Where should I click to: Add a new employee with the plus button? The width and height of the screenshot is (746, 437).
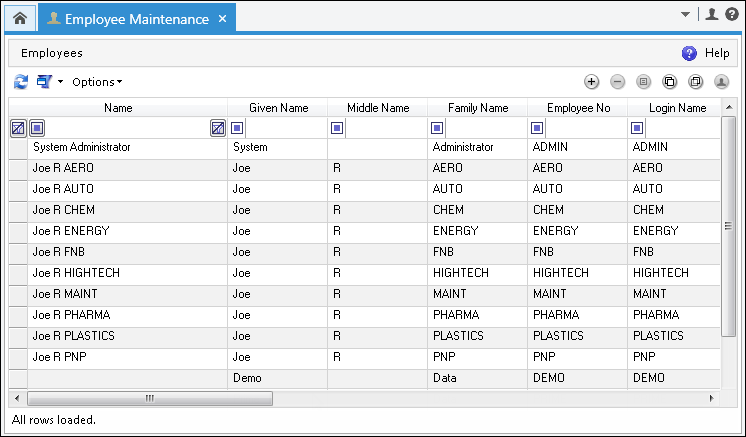591,82
